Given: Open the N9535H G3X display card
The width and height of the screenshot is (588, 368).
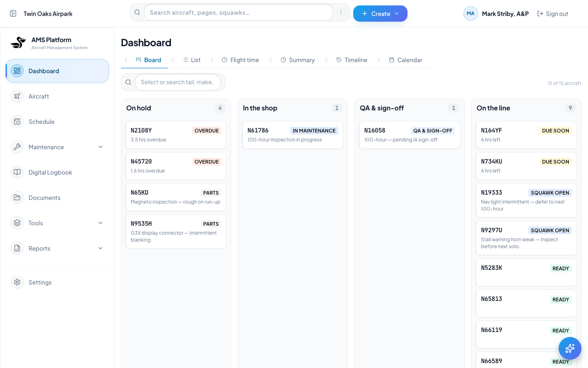Looking at the screenshot, I should (176, 231).
